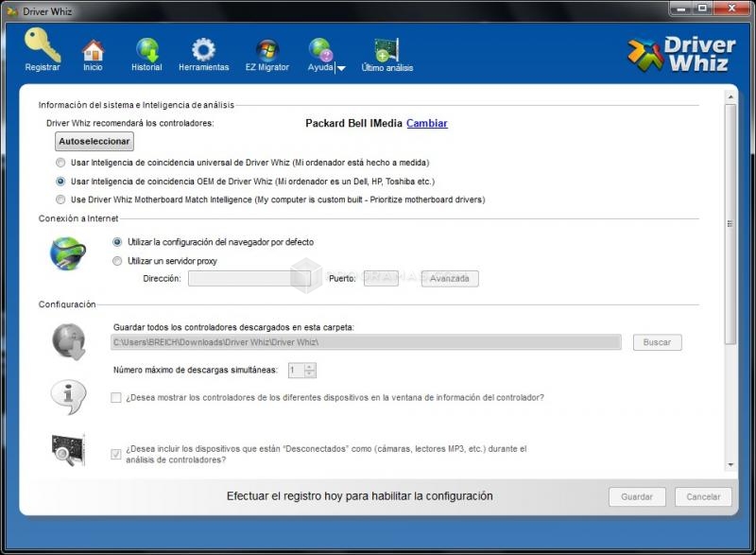Select Motherboard Match Intelligence radio option
The image size is (756, 555).
coord(60,199)
